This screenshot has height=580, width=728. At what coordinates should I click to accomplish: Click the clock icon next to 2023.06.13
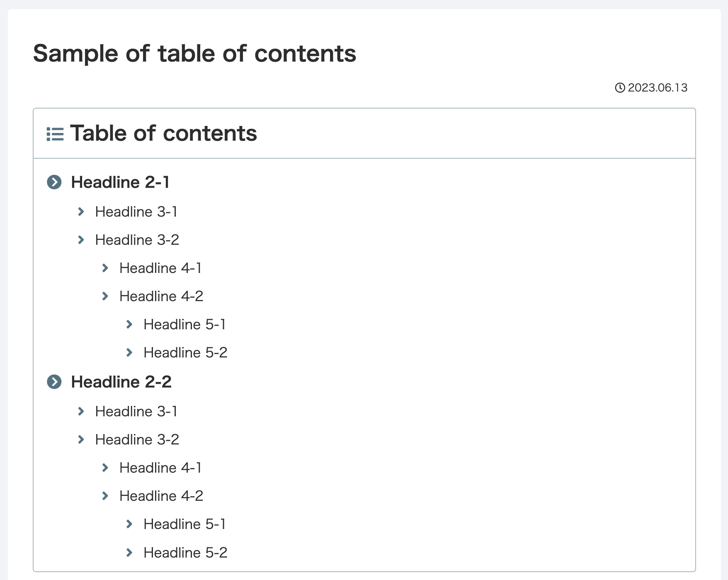click(620, 88)
